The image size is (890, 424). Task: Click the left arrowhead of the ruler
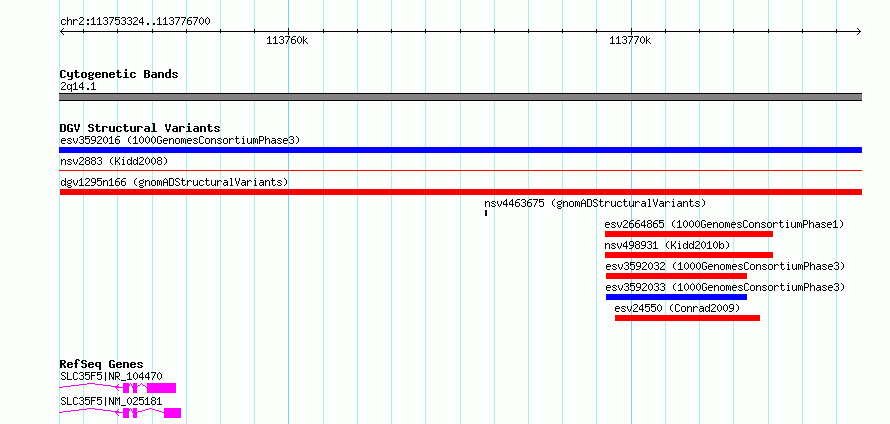62,31
